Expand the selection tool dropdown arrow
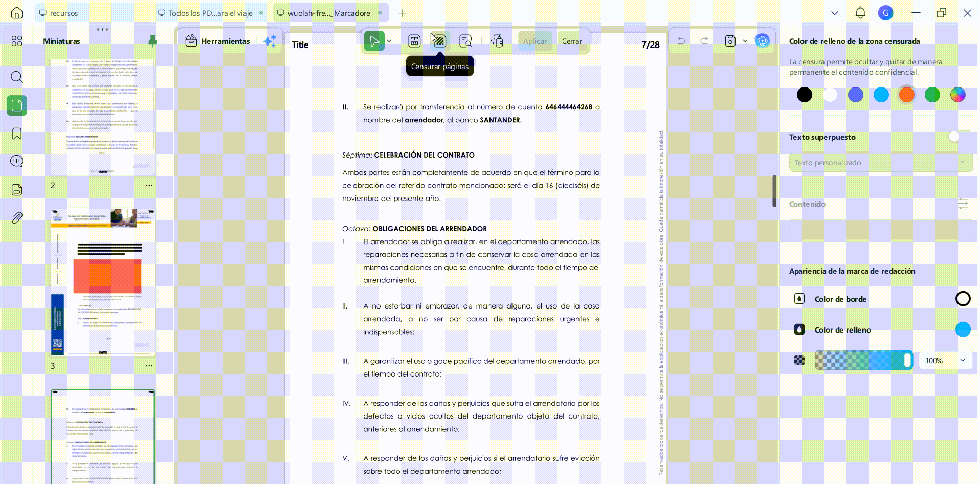980x484 pixels. click(389, 41)
